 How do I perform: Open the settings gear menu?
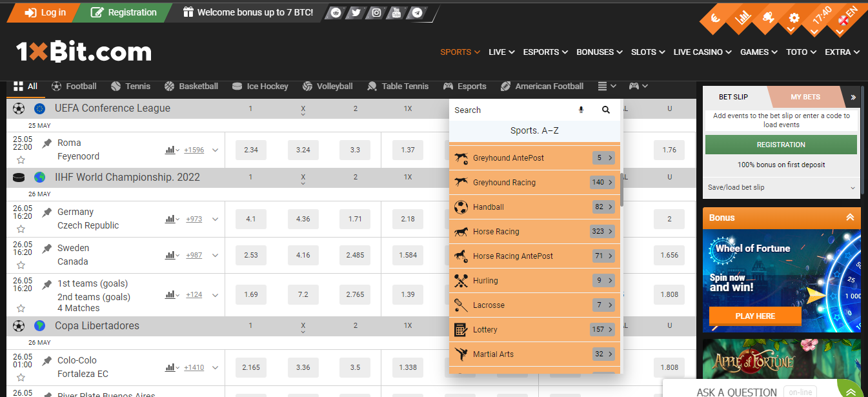coord(793,19)
